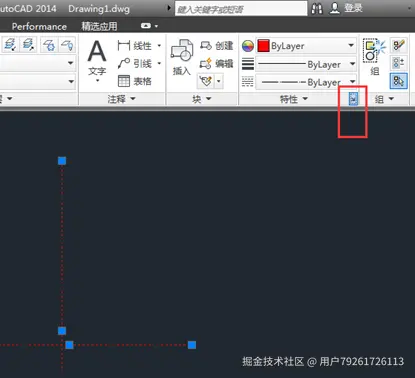This screenshot has height=378, width=415.
Task: Open the linetype ByLayer dropdown
Action: [352, 81]
